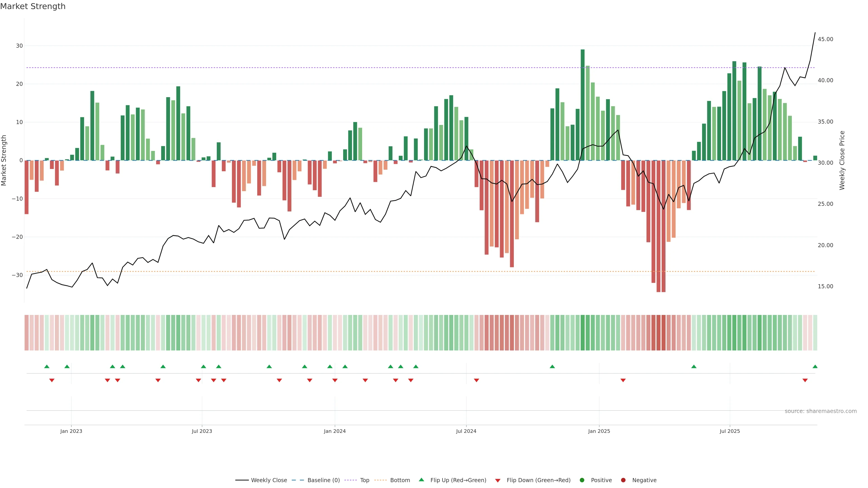Click the first green flip-up triangle marker
The width and height of the screenshot is (868, 488).
47,366
